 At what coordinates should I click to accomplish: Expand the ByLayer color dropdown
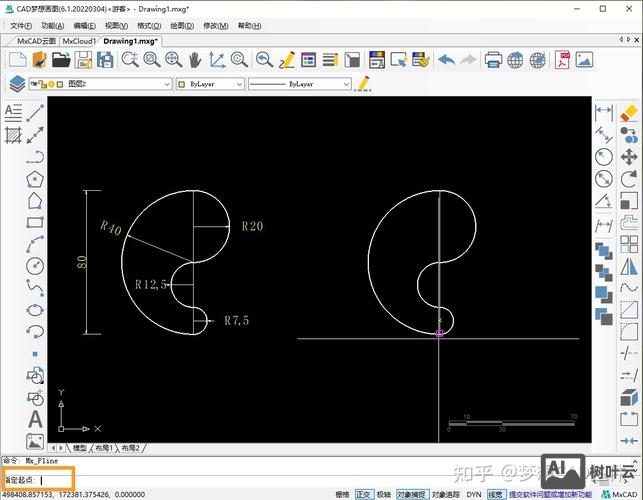(210, 85)
